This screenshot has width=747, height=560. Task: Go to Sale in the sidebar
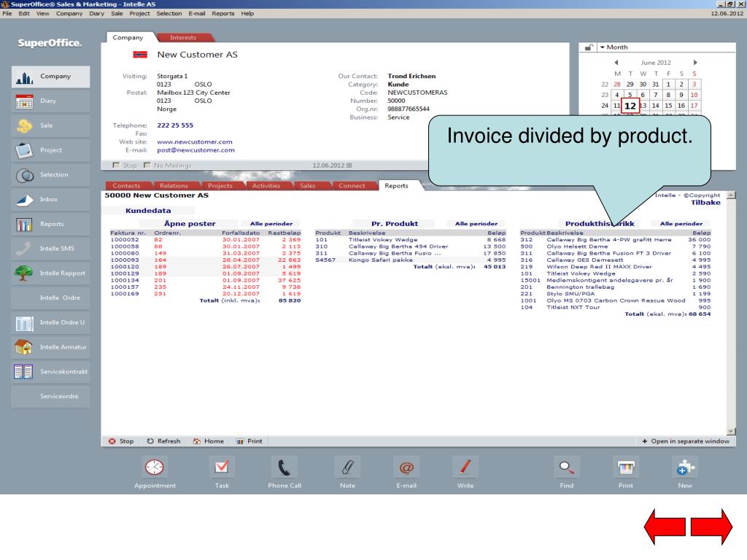[50, 125]
